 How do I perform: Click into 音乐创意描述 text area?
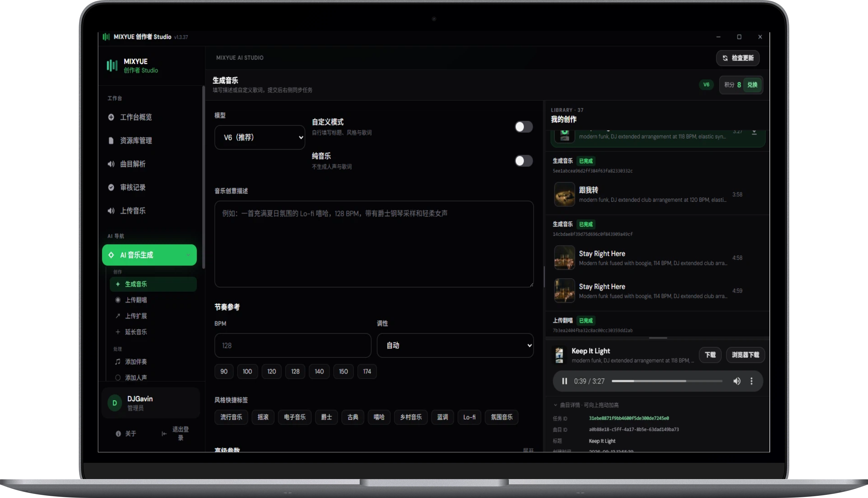374,244
